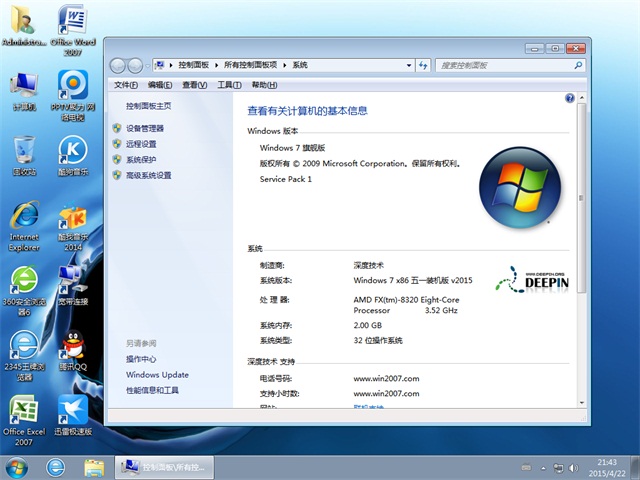
Task: Go forward using the forward arrow button
Action: pos(135,65)
